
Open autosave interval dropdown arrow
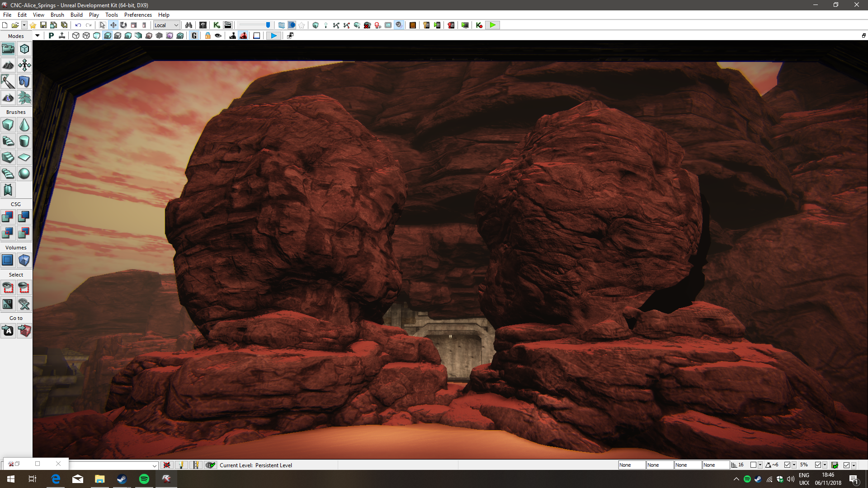click(x=854, y=465)
